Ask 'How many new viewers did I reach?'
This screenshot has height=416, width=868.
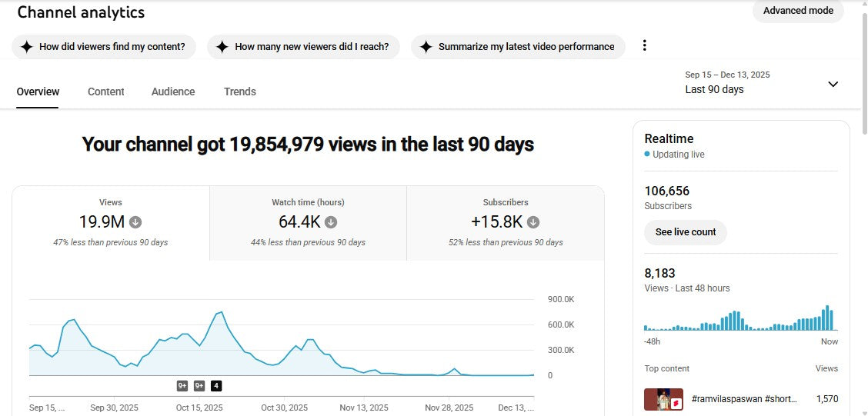(303, 47)
